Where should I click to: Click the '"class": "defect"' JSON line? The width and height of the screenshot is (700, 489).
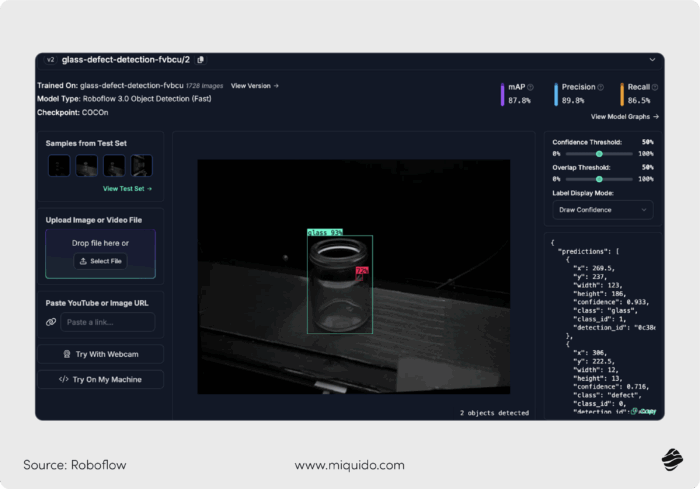(607, 395)
